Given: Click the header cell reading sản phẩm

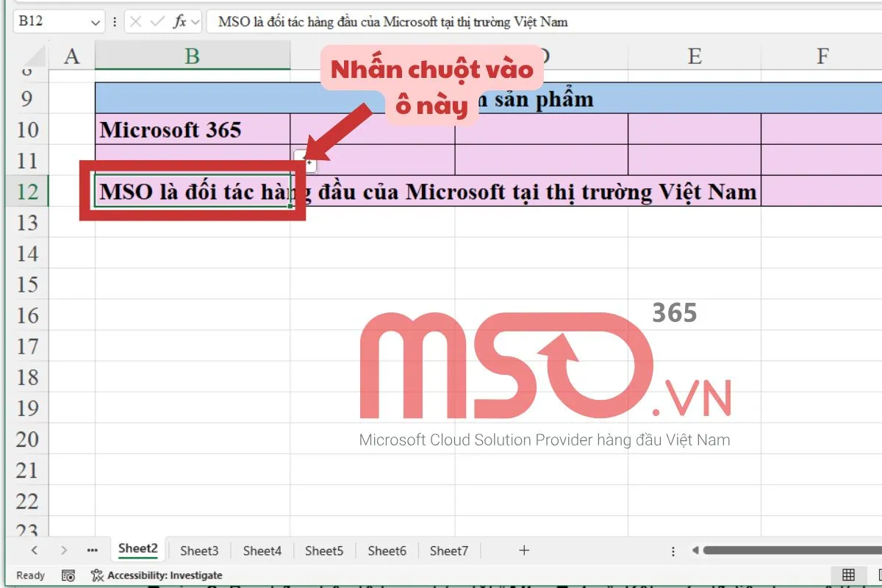Looking at the screenshot, I should point(489,98).
